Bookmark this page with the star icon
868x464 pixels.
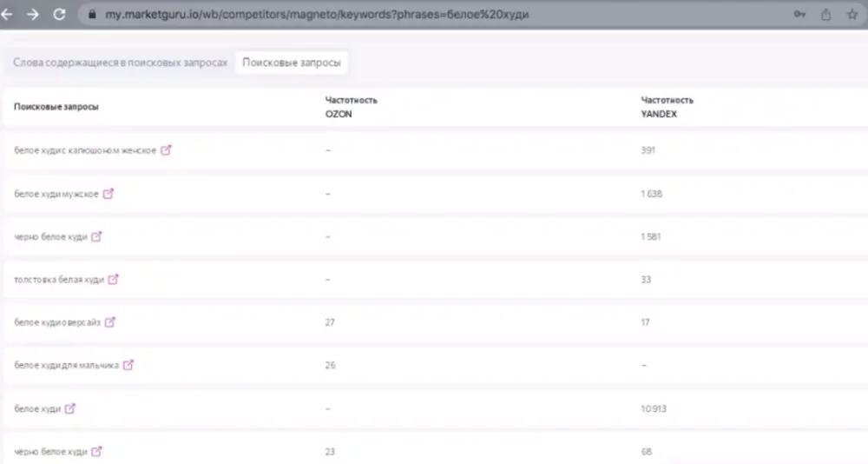point(852,15)
